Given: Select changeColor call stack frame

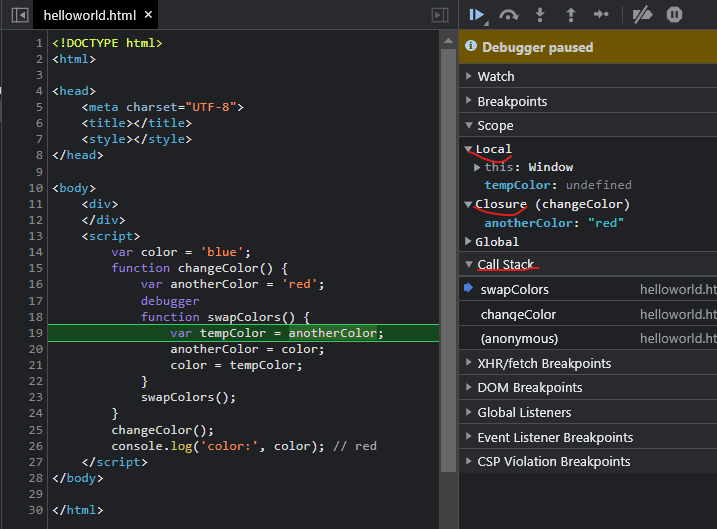Looking at the screenshot, I should click(518, 314).
